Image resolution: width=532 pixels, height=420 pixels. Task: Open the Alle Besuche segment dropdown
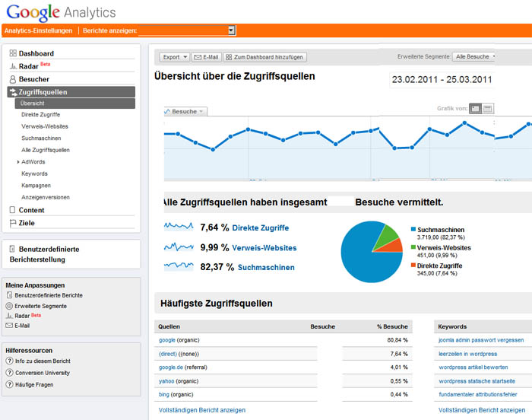474,56
